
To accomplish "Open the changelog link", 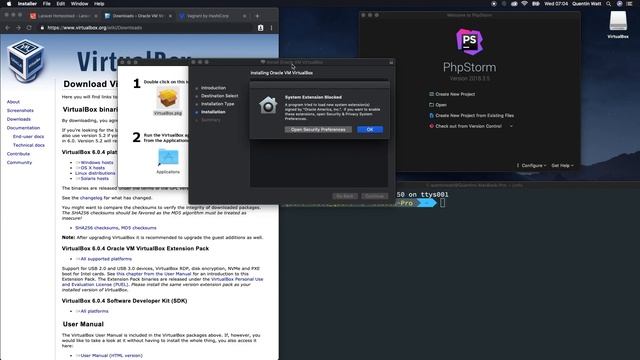I will [91, 198].
